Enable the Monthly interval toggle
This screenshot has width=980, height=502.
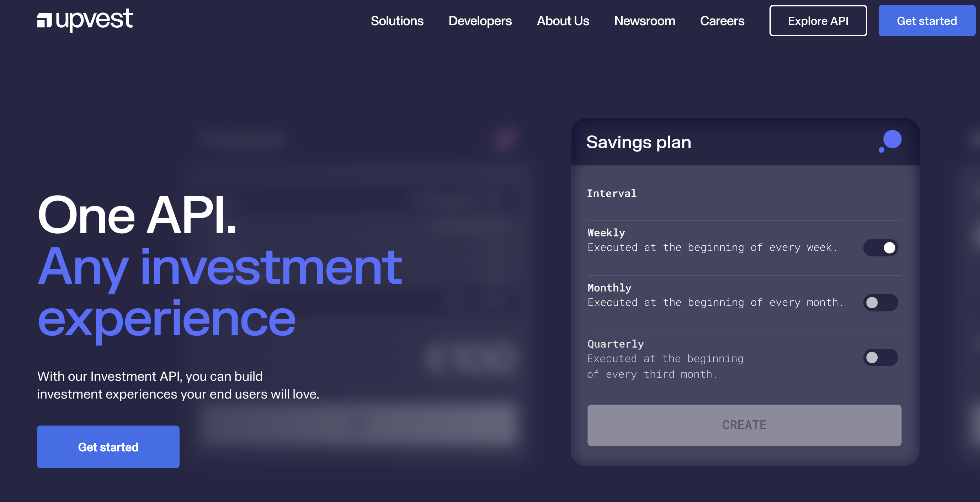pos(880,303)
